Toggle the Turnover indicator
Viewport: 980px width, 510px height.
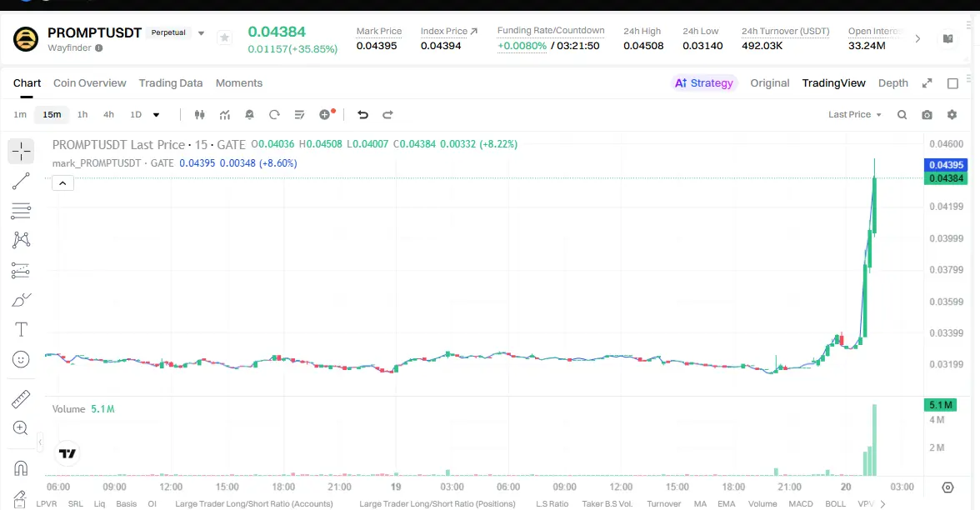(663, 503)
